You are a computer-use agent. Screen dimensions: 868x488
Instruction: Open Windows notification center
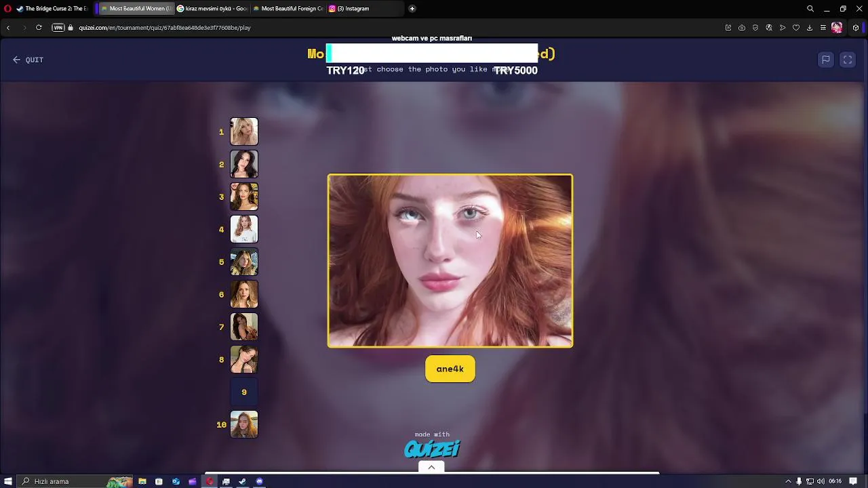point(853,481)
